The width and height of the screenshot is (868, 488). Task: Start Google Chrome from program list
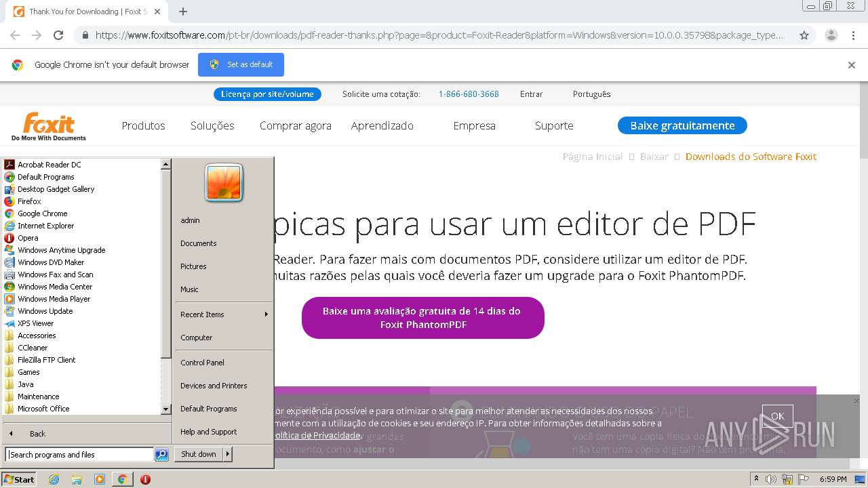coord(42,213)
